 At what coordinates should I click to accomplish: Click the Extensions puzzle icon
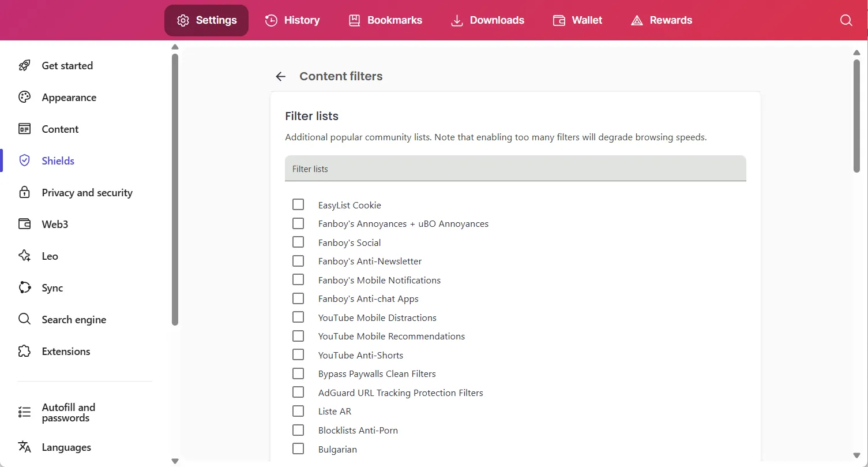click(24, 351)
